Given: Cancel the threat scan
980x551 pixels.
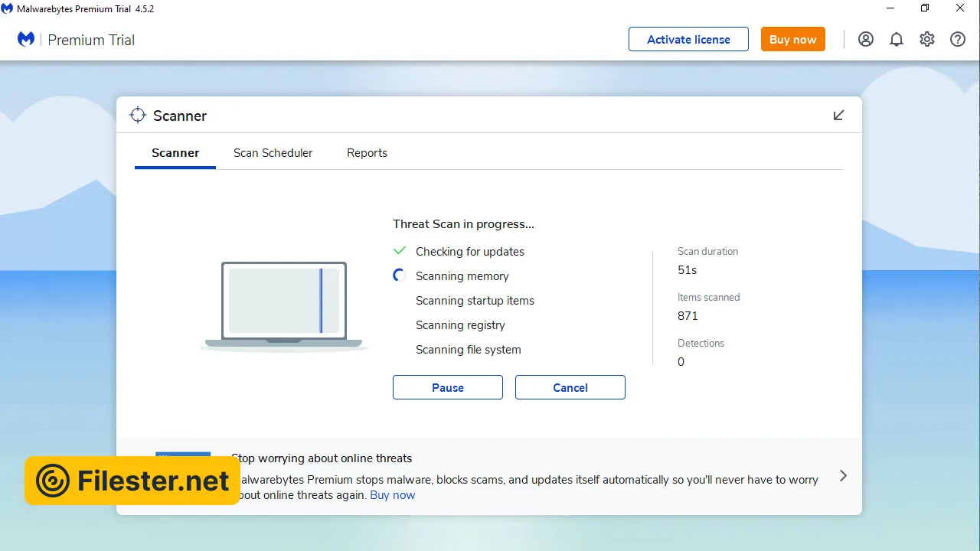Looking at the screenshot, I should coord(570,387).
